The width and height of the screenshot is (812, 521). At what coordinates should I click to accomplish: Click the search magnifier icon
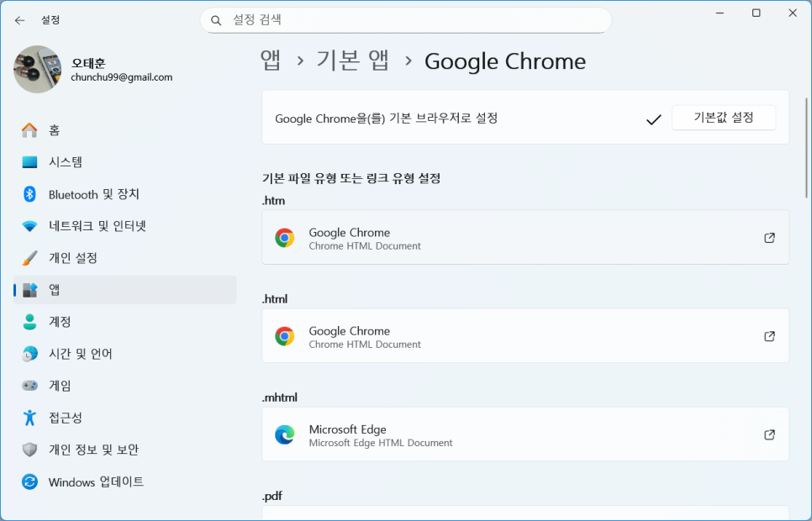(x=216, y=20)
